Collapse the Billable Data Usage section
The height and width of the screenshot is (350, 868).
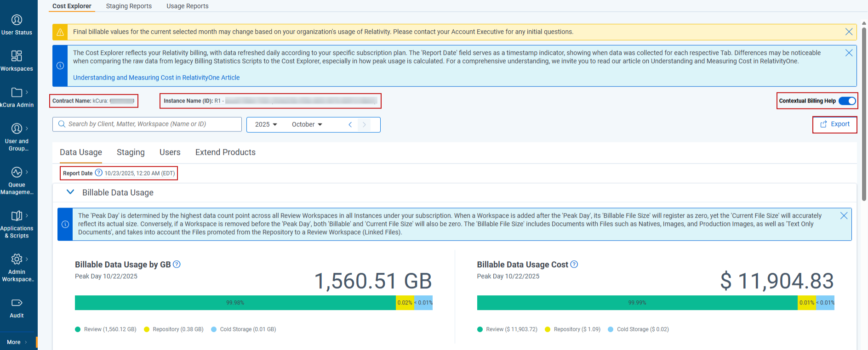70,192
